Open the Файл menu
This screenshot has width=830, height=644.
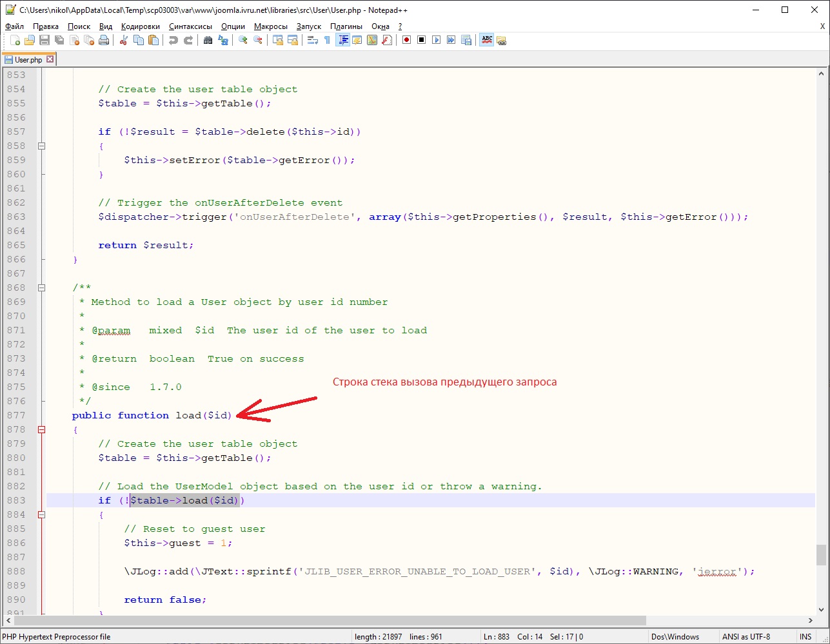pos(14,26)
